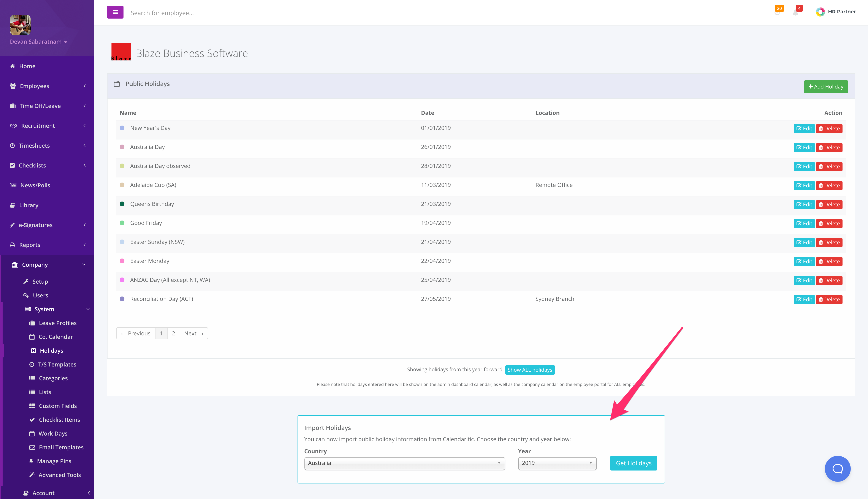Go to the Next page of holidays
The image size is (868, 499).
(x=194, y=333)
